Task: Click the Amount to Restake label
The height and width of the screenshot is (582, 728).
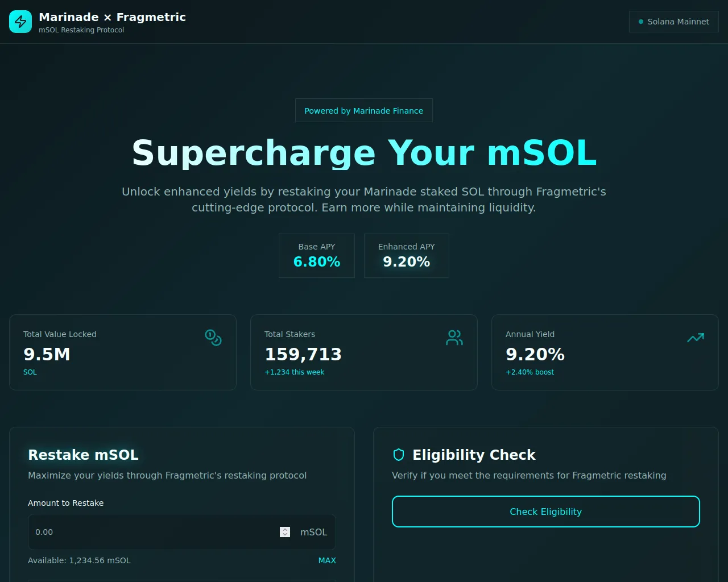Action: [66, 503]
